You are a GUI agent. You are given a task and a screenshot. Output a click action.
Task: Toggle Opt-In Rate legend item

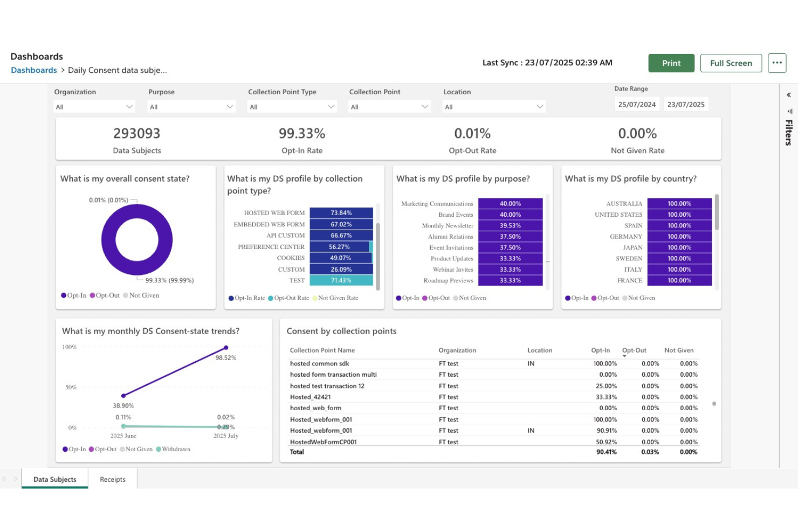click(247, 298)
